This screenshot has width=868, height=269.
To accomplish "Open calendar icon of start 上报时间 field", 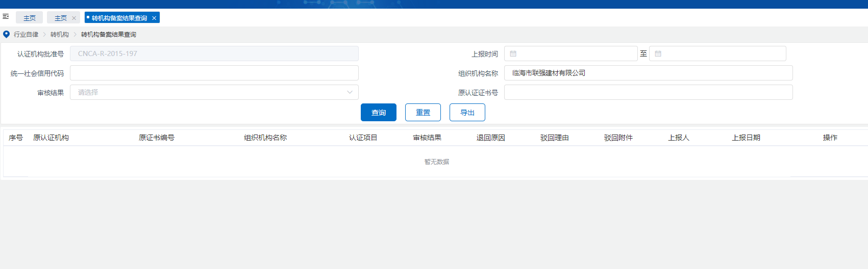I will (x=513, y=53).
